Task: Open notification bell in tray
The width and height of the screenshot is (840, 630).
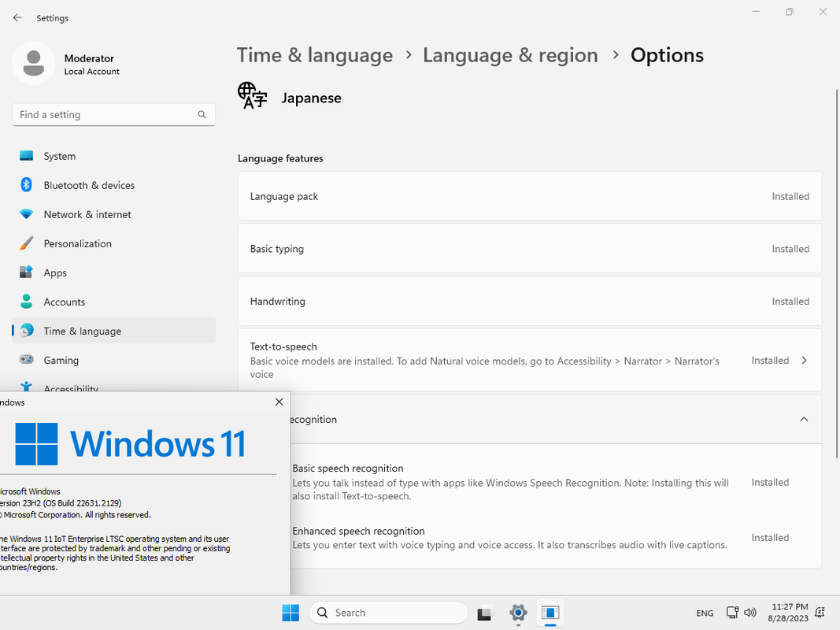Action: click(x=820, y=613)
